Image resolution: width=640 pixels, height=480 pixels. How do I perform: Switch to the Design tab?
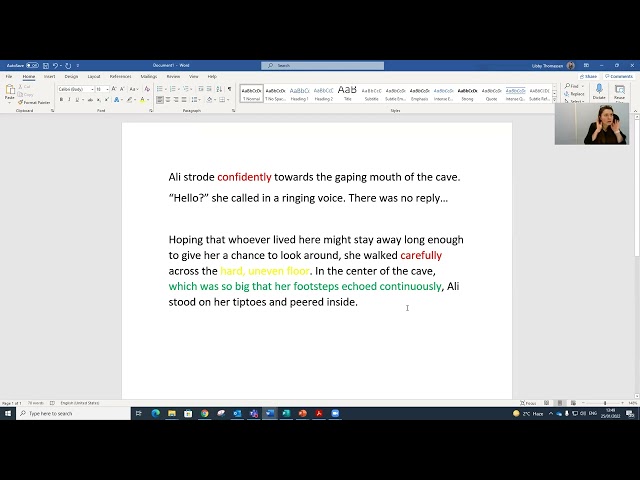pos(71,76)
